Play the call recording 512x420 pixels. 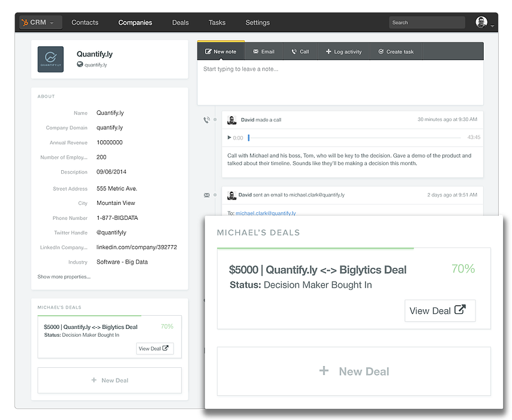(229, 137)
